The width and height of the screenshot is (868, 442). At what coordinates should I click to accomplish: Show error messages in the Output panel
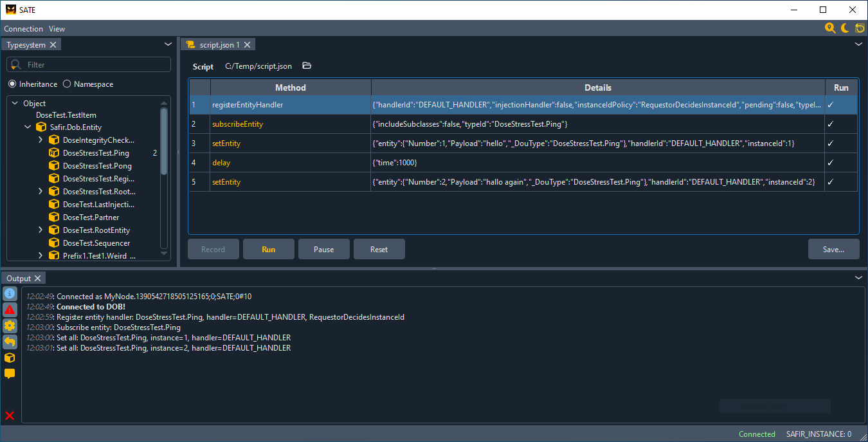coord(9,309)
